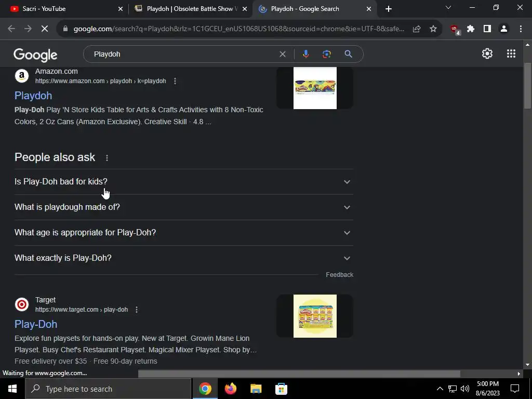Open Google quick settings gear
532x399 pixels.
pos(487,54)
